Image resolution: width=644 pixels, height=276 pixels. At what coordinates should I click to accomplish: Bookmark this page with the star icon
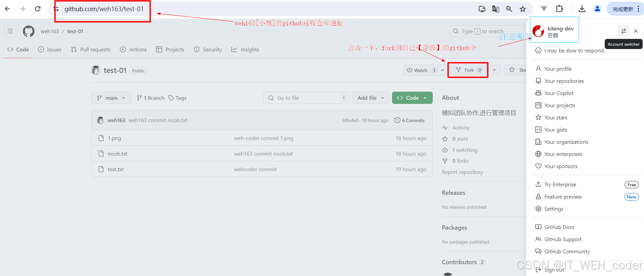click(523, 9)
